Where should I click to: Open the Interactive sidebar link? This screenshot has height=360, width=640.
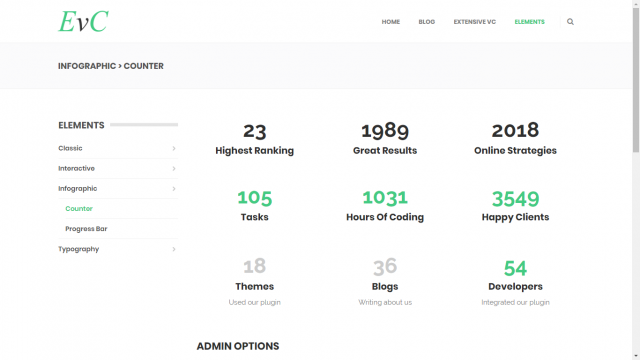(76, 168)
